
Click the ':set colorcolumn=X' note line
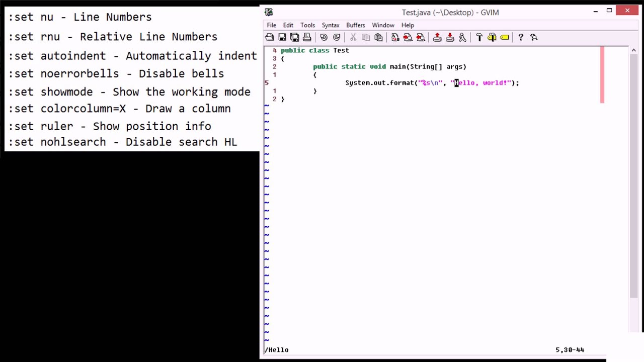119,109
